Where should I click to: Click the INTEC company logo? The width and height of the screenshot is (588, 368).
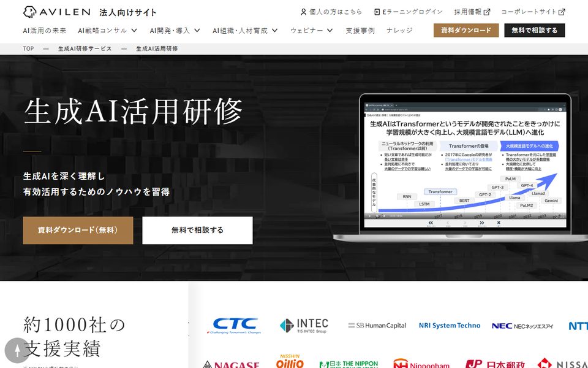(304, 326)
